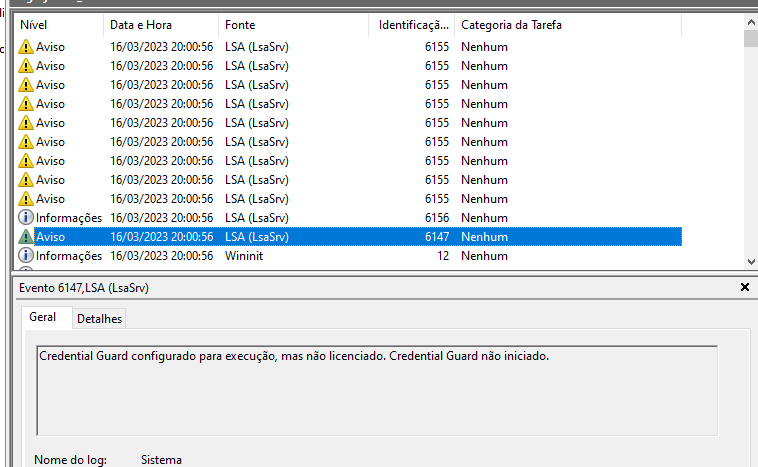Click the ID cell showing 12
Image resolution: width=758 pixels, height=467 pixels.
(443, 256)
